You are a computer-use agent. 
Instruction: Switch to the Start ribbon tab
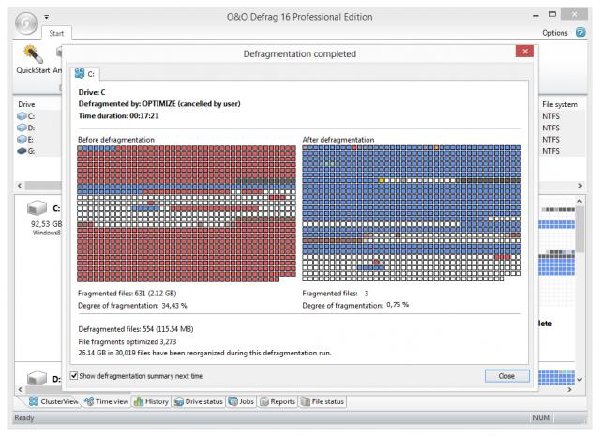[56, 33]
